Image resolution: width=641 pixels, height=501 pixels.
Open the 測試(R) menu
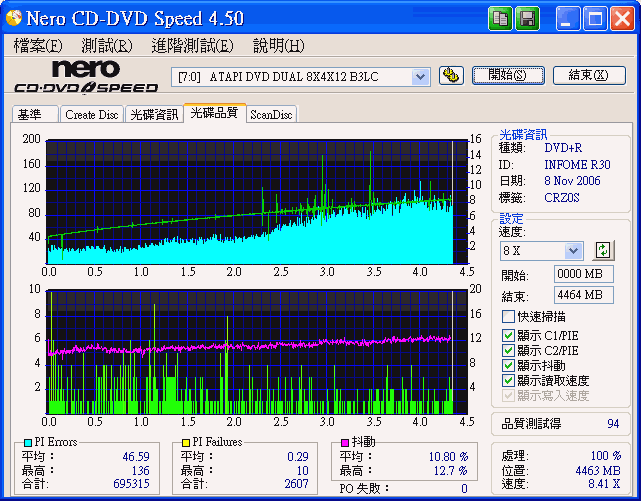(x=107, y=45)
